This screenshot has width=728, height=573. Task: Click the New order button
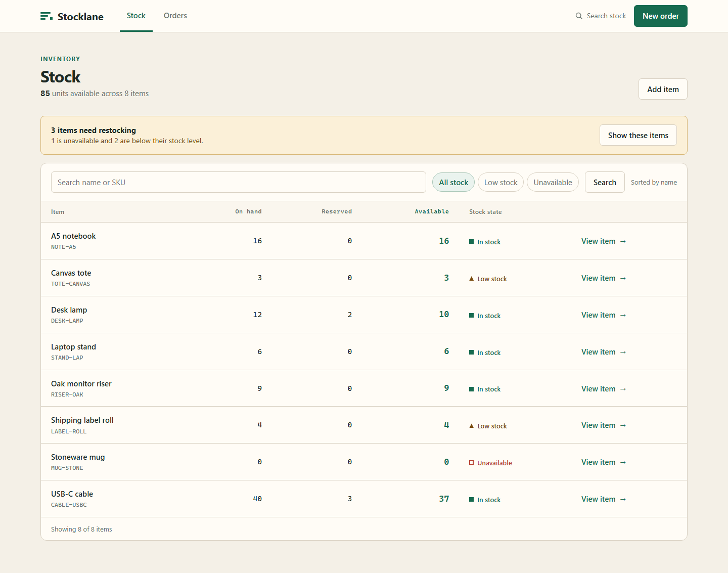(661, 16)
